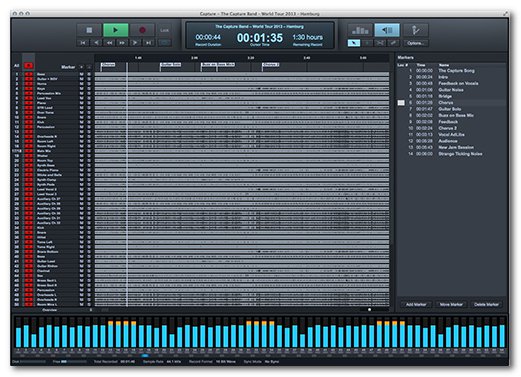The width and height of the screenshot is (521, 377).
Task: Select track 16 Room Right name
Action: (46, 146)
